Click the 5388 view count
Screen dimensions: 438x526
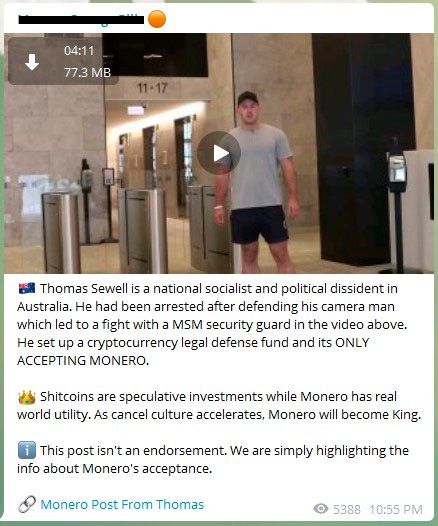(x=346, y=509)
